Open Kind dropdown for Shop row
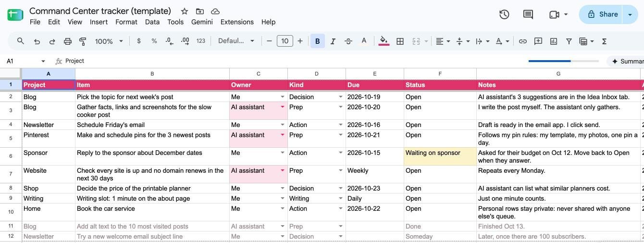This screenshot has width=644, height=243. [340, 189]
